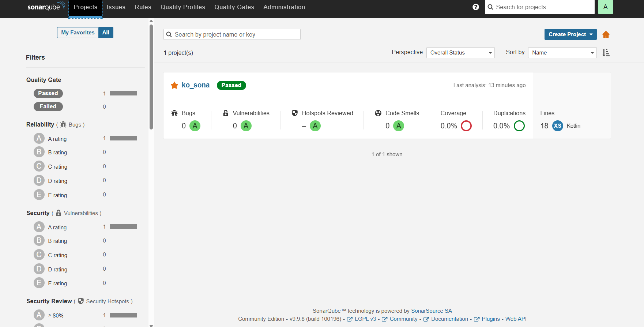The height and width of the screenshot is (327, 644).
Task: Click external link icon next to Documentation
Action: tap(426, 319)
